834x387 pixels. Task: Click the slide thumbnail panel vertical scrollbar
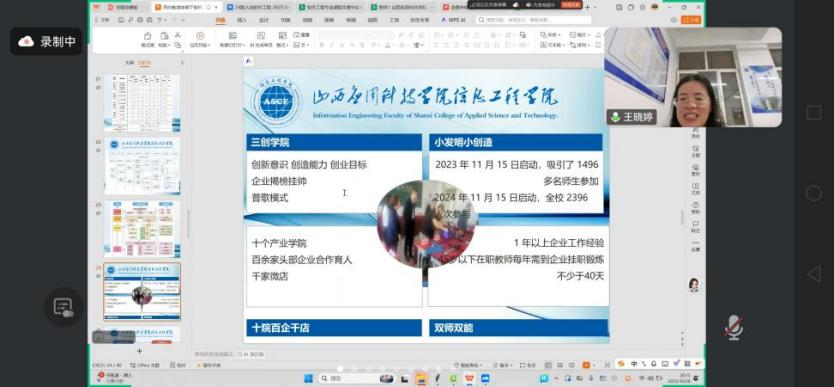[188, 223]
